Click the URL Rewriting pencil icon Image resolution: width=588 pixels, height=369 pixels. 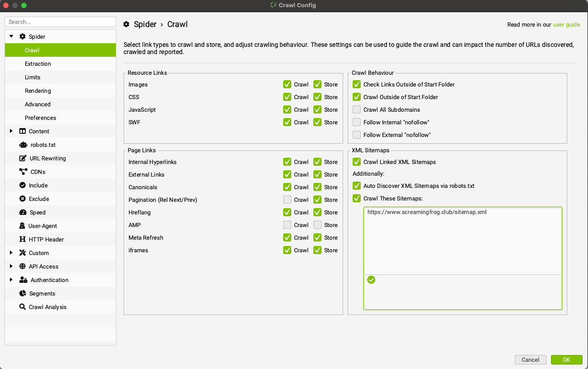click(x=23, y=158)
